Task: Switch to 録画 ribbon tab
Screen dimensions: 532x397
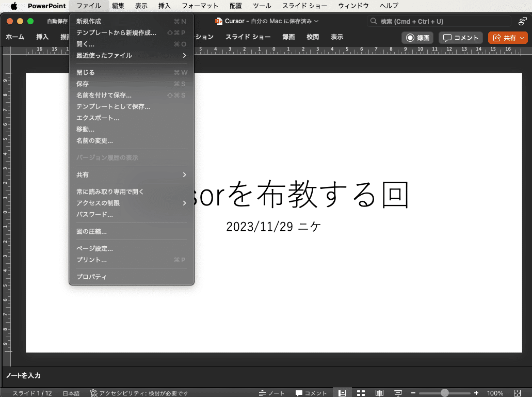Action: tap(288, 37)
